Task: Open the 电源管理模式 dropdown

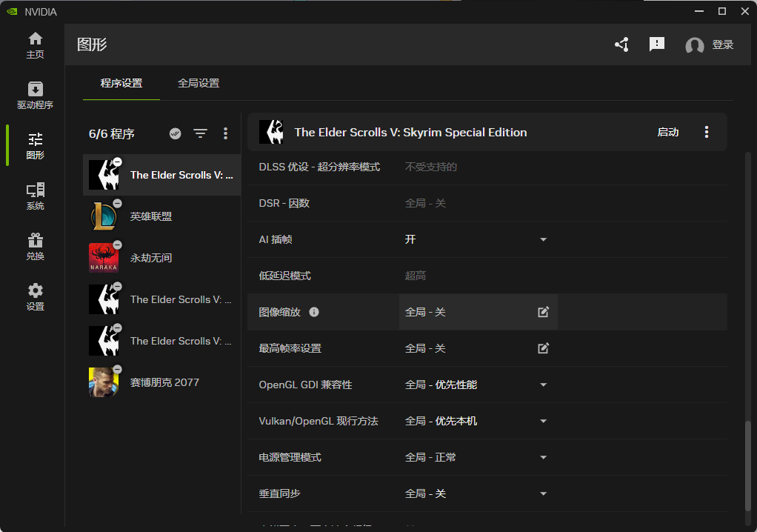Action: [x=543, y=457]
